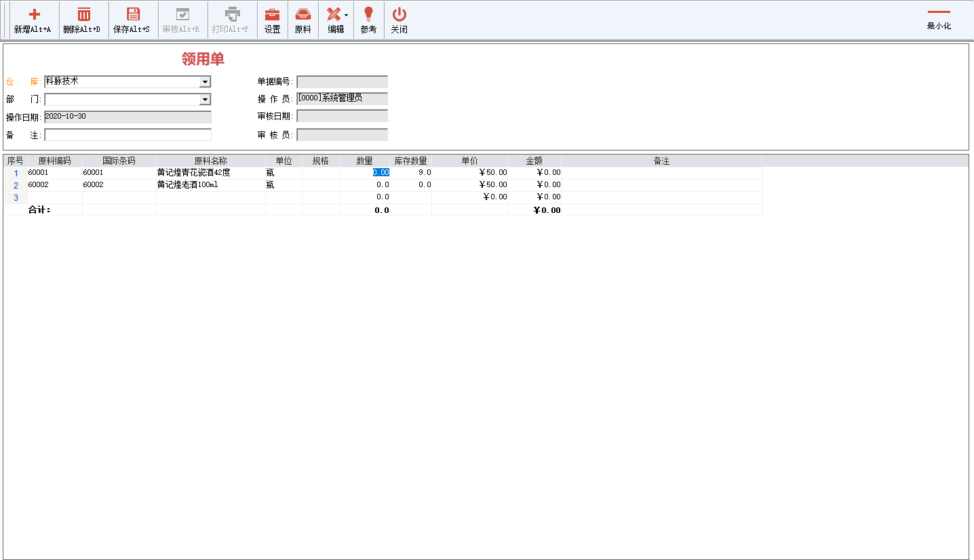Click the 操作日期 field 2020-10-30
This screenshot has width=974, height=560.
(128, 117)
